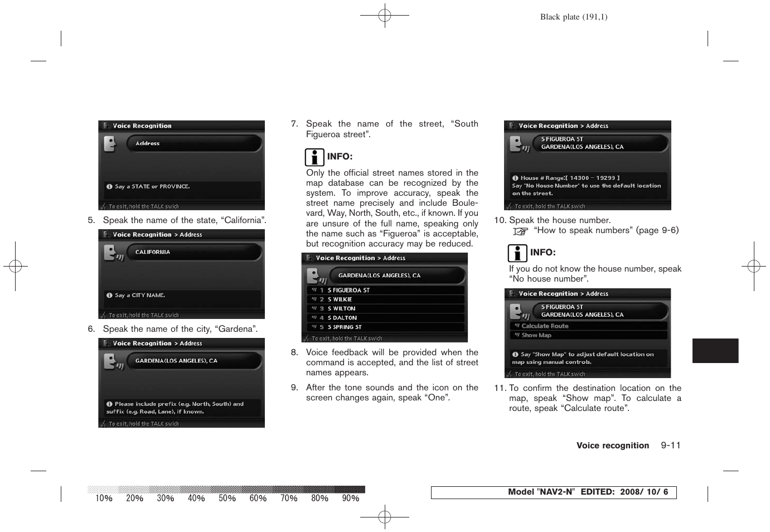Click the voice icon beside "4 S DALTON"
Screen dimensions: 770x532
(x=314, y=318)
